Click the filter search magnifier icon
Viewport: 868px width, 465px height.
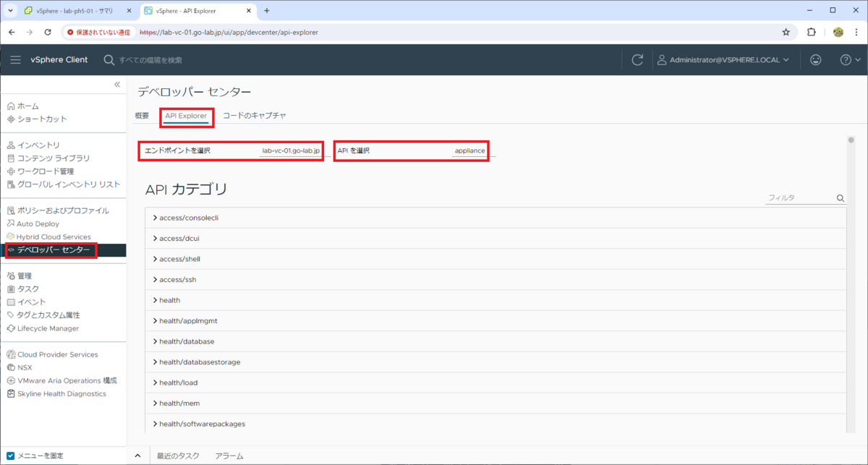point(841,198)
